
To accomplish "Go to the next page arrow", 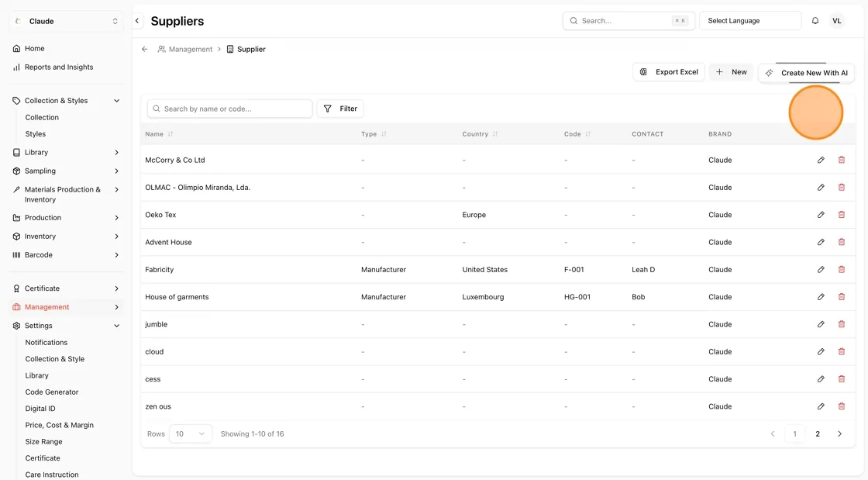I will (840, 434).
